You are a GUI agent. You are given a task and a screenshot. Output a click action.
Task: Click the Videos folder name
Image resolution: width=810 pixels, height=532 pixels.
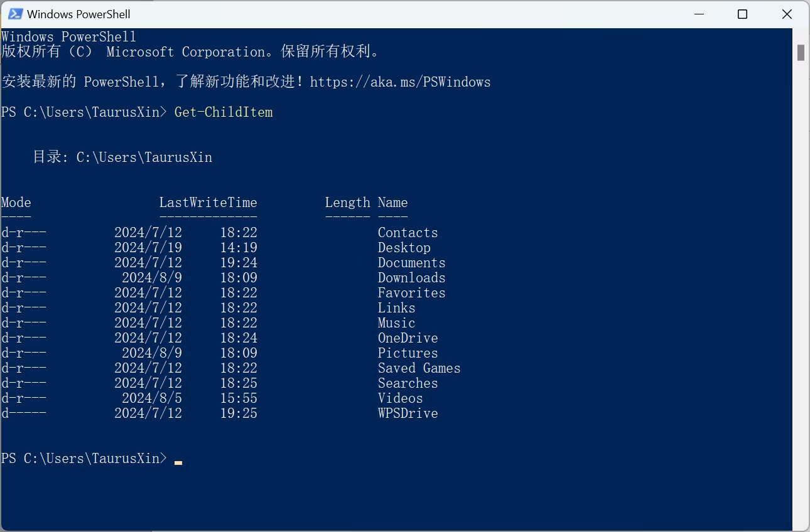coord(400,398)
